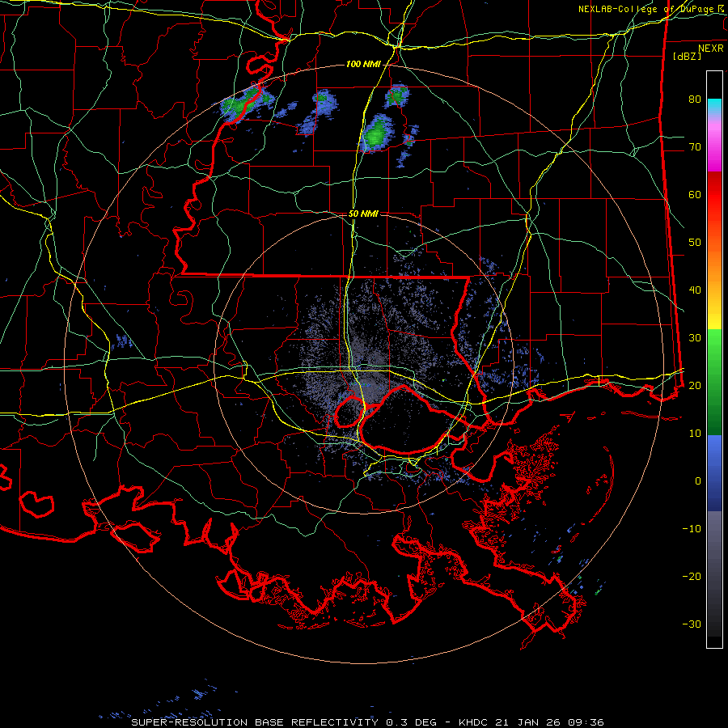Pick the green band on color scale
This screenshot has height=728, width=728.
[714, 382]
